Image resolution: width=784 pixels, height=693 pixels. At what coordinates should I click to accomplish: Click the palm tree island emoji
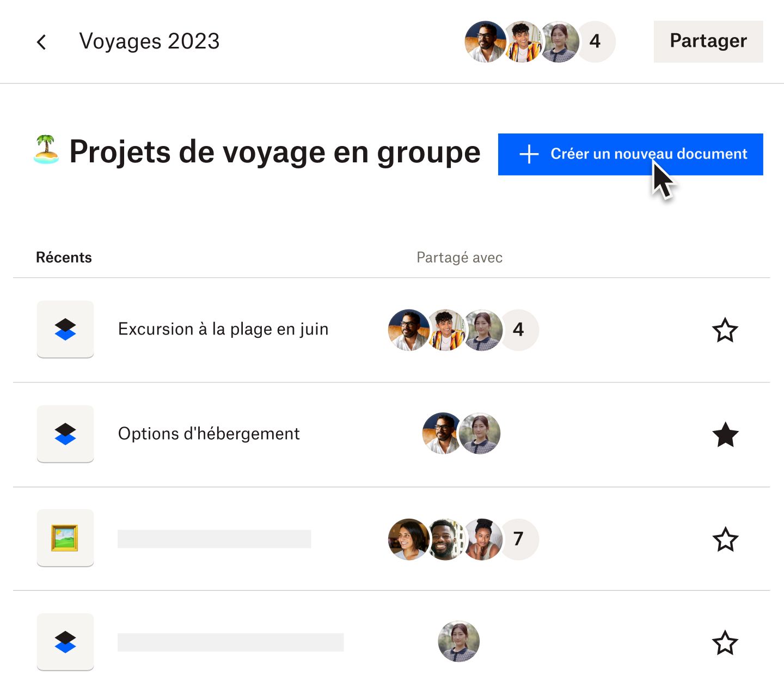pos(46,150)
